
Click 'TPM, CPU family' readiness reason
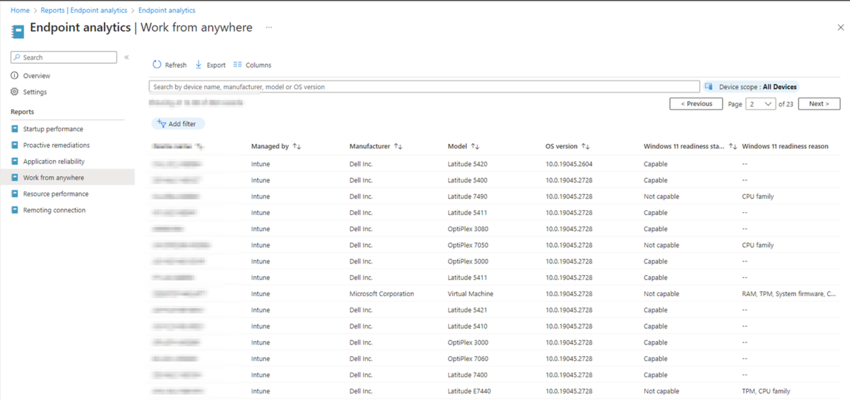766,391
